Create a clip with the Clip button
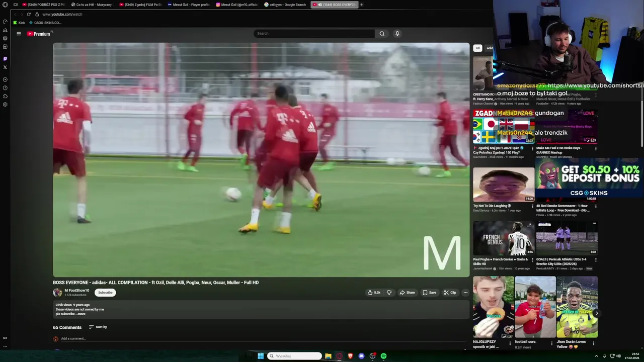The height and width of the screenshot is (362, 644). [x=450, y=293]
